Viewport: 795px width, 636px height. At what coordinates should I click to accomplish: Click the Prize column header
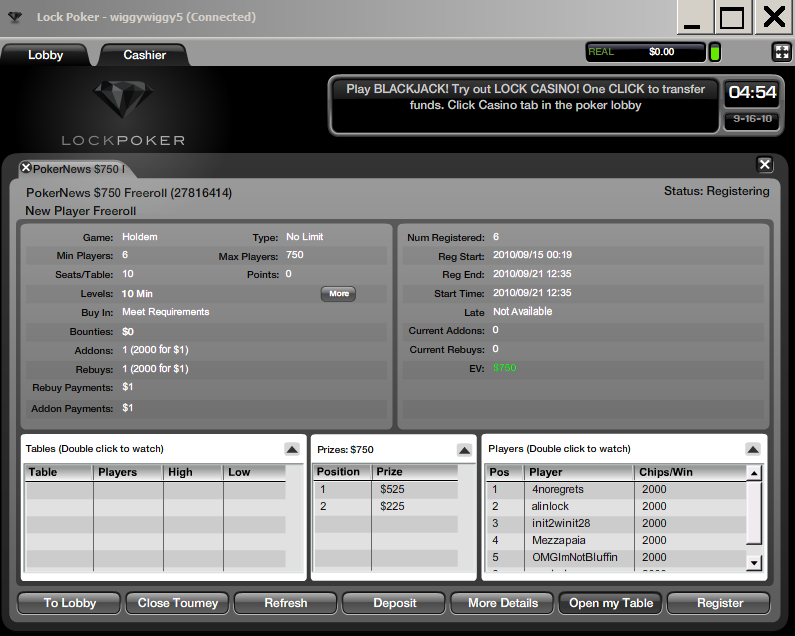[x=415, y=472]
